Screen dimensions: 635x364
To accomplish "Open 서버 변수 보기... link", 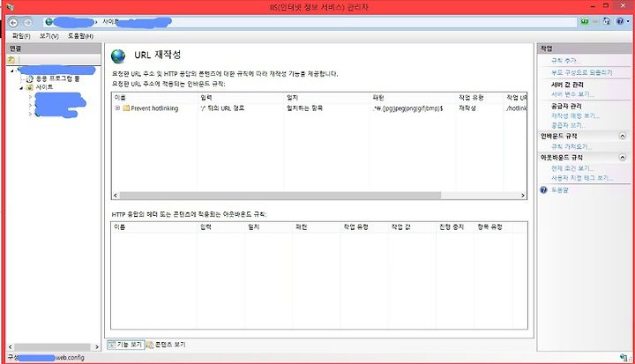I will (x=572, y=94).
